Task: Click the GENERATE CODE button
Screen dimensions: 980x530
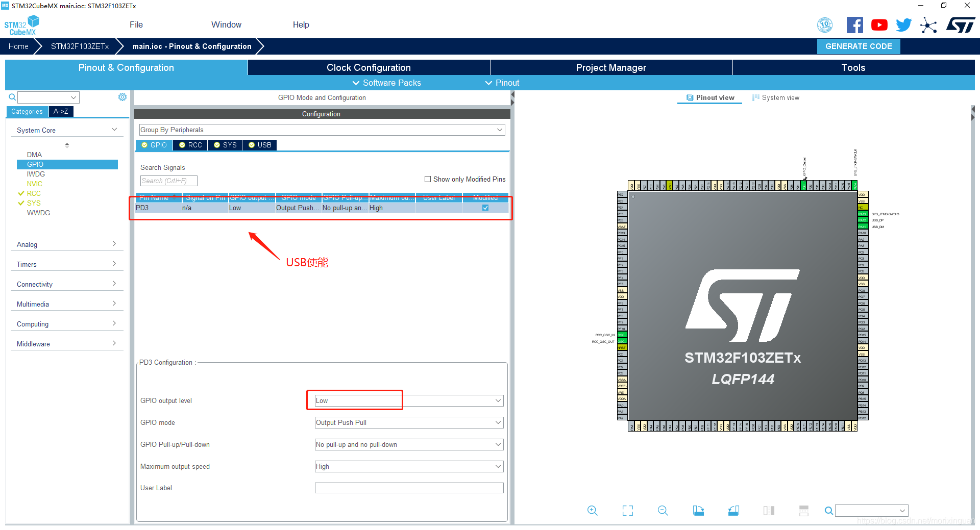Action: [x=859, y=46]
